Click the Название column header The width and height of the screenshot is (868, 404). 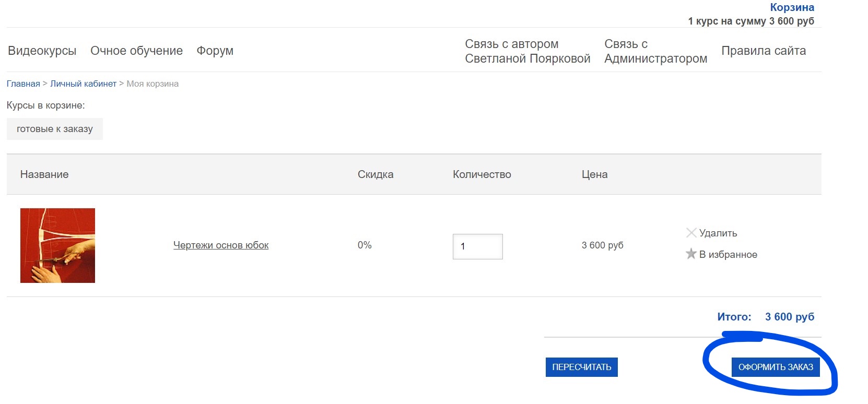click(44, 174)
